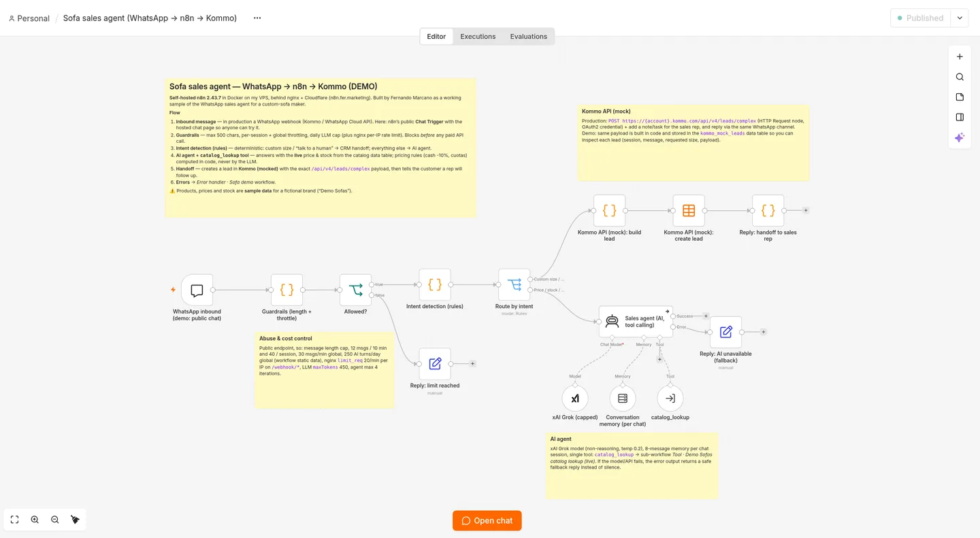The image size is (980, 538).
Task: Add node after Reply: handoff to sales rep
Action: tap(806, 211)
